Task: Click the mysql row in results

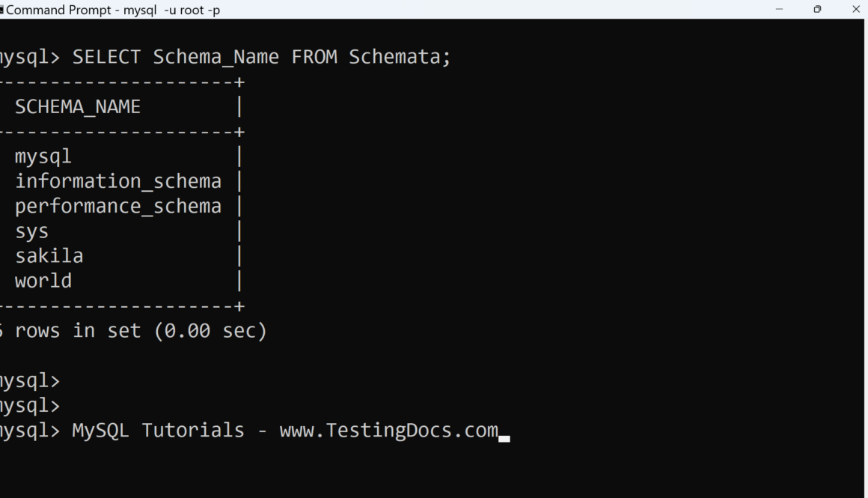Action: pyautogui.click(x=43, y=157)
